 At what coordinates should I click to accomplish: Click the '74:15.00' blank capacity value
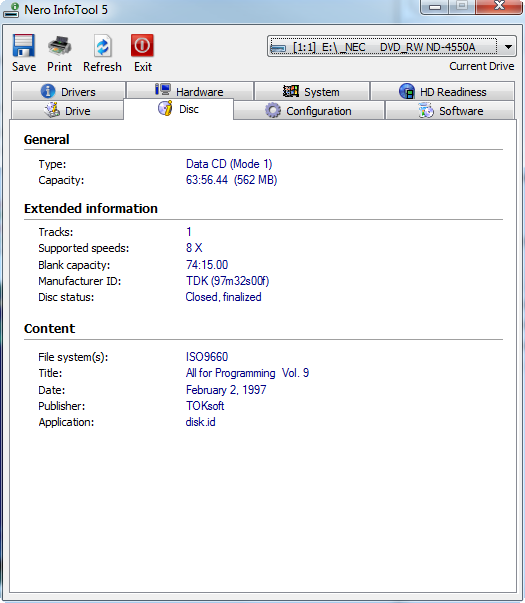pos(207,265)
